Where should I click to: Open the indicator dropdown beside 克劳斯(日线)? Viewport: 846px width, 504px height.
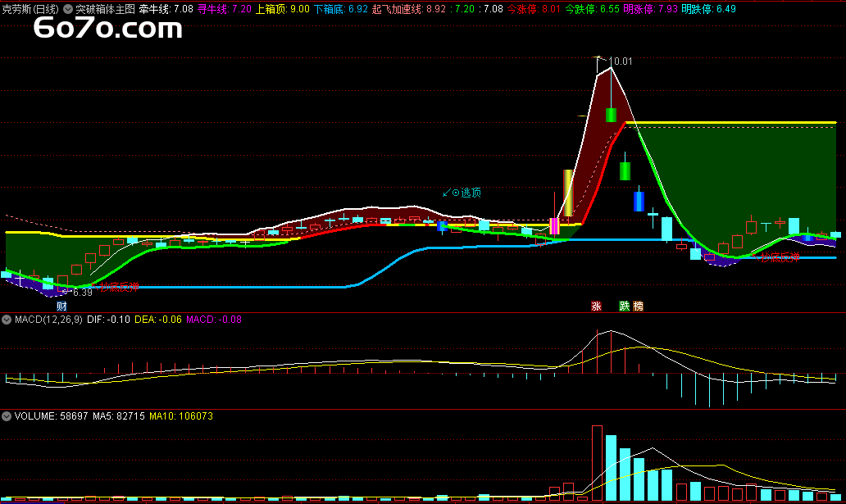[x=68, y=9]
